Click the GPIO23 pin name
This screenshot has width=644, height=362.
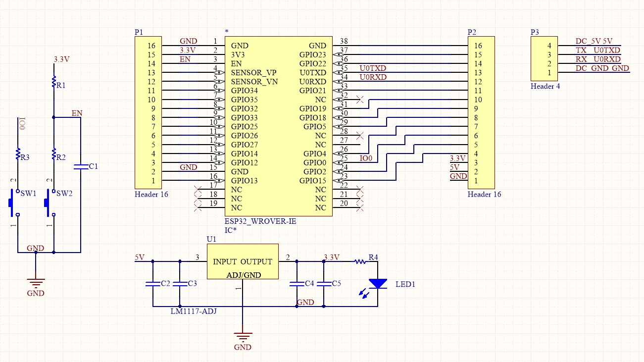[313, 54]
